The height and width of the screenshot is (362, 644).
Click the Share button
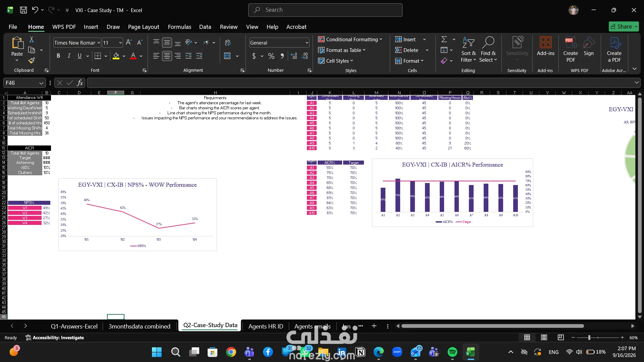click(x=624, y=26)
